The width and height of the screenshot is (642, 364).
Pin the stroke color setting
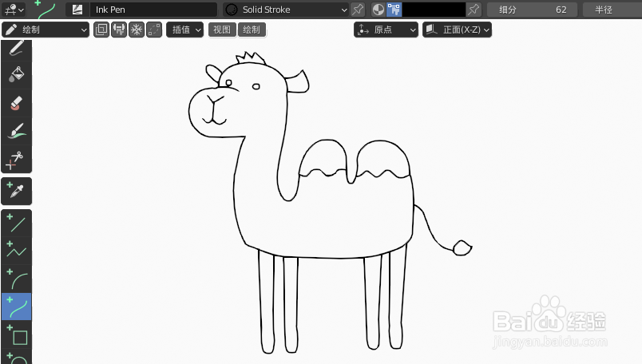pos(474,10)
